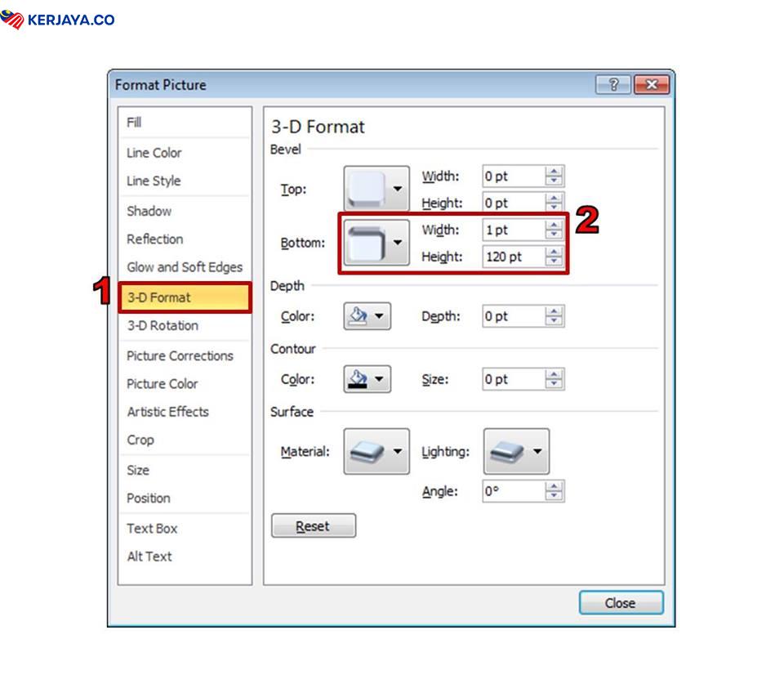Open the Artistic Effects category
This screenshot has height=697, width=784.
click(x=185, y=411)
